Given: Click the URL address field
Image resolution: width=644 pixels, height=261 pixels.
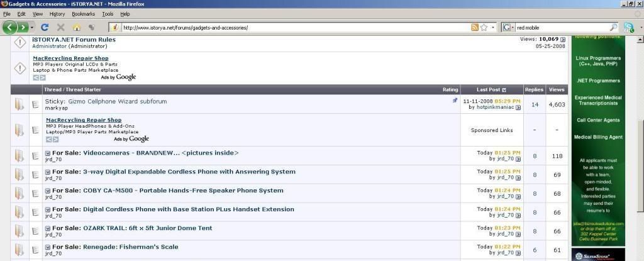Looking at the screenshot, I should pos(296,28).
